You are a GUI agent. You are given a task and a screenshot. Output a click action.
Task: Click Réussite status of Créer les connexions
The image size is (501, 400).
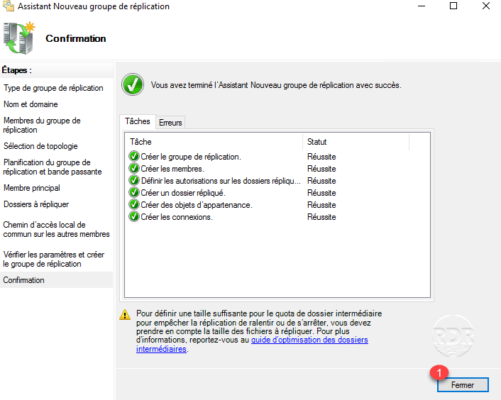(x=322, y=217)
